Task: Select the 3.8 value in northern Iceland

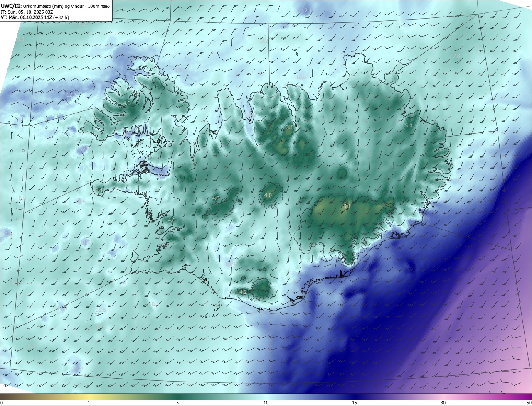Action: pos(290,128)
